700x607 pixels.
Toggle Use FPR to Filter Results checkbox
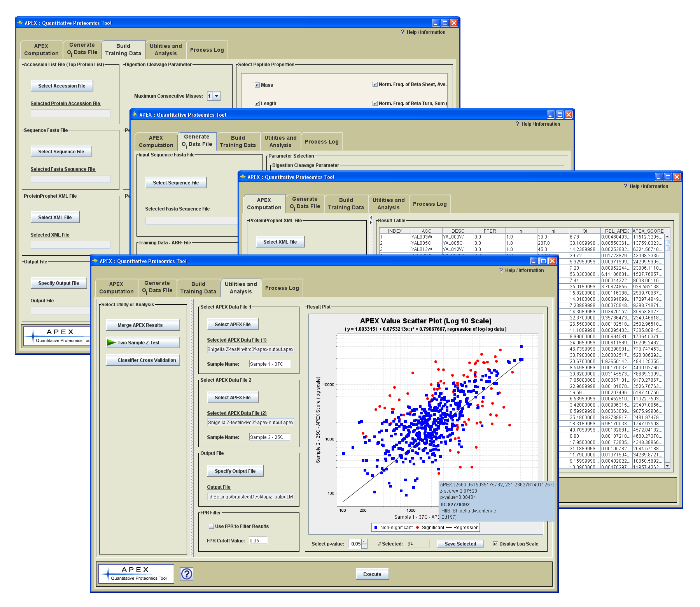click(212, 526)
